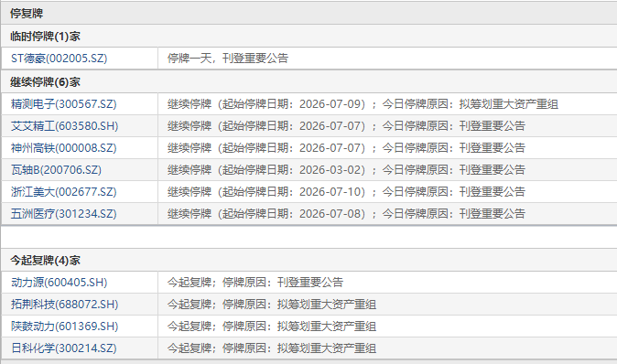
Task: Select the 继续停牌(6)家 heading
Action: 45,82
